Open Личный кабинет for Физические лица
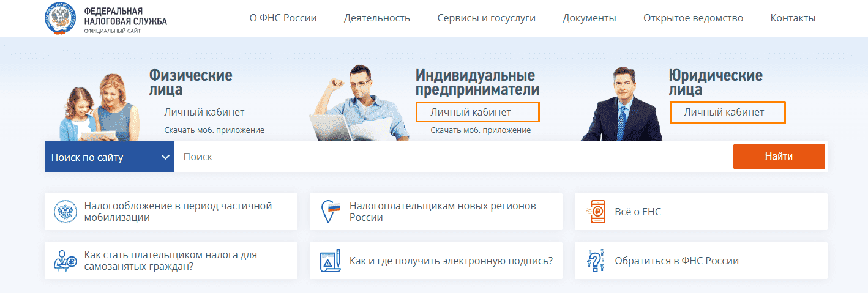This screenshot has width=868, height=293. click(204, 112)
